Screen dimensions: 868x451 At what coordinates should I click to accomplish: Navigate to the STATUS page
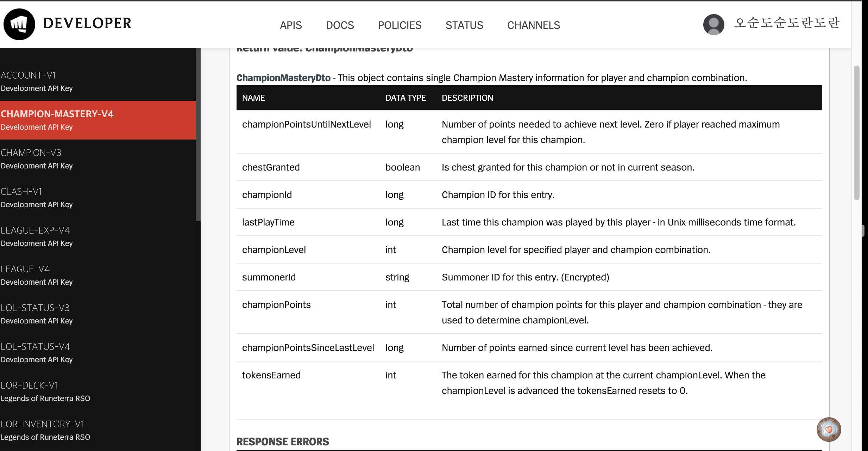coord(464,25)
